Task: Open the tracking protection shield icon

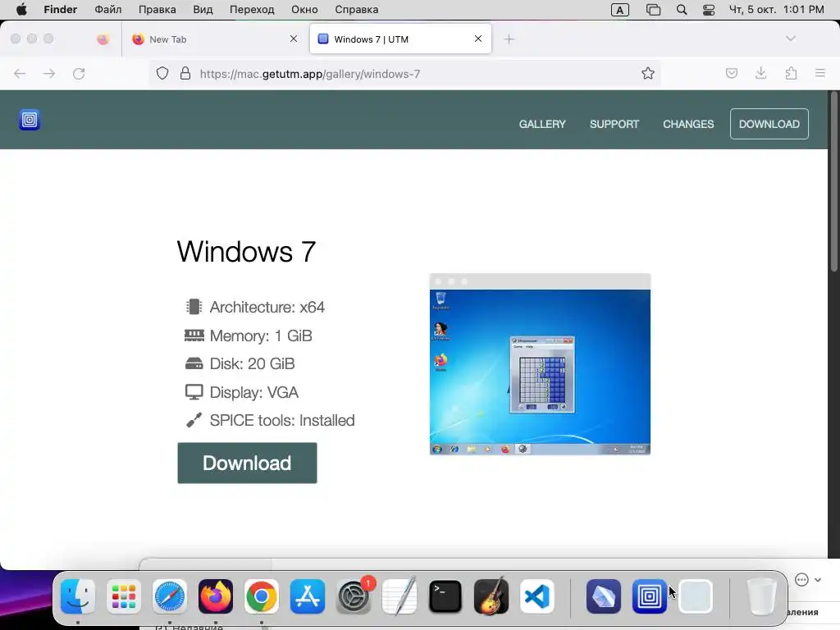Action: (x=162, y=74)
